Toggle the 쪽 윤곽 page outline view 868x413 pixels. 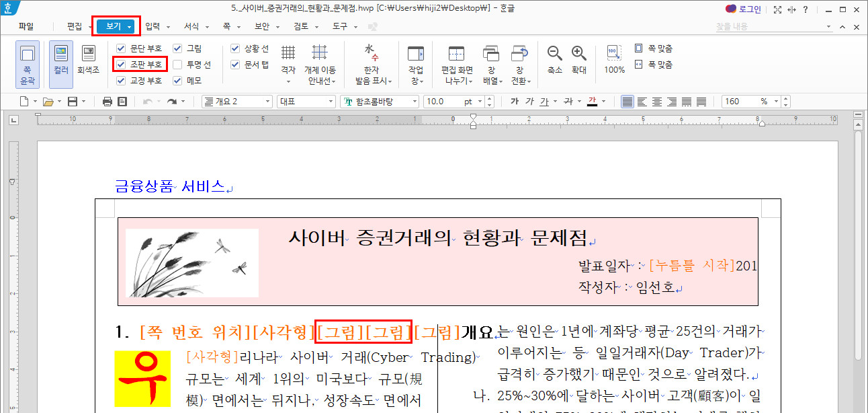coord(28,65)
